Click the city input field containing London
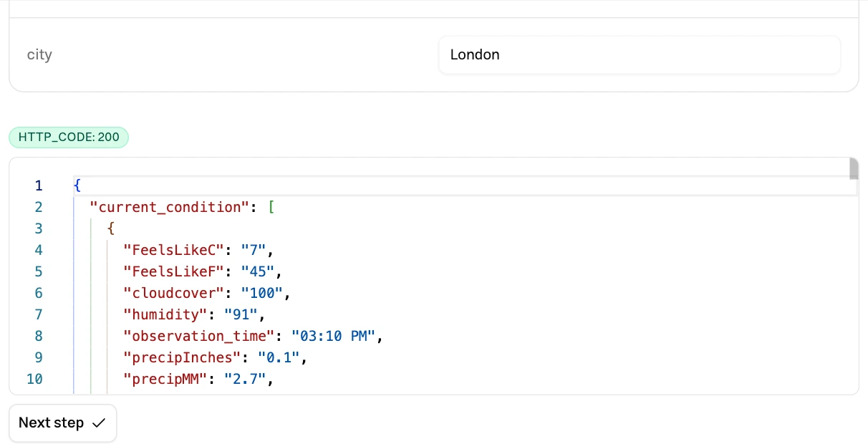 (640, 55)
